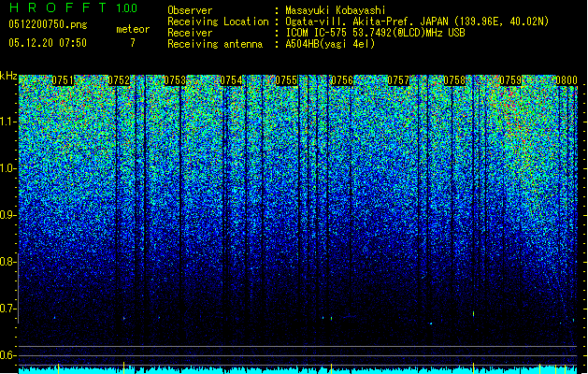Click the HROFFT title text

pos(58,7)
